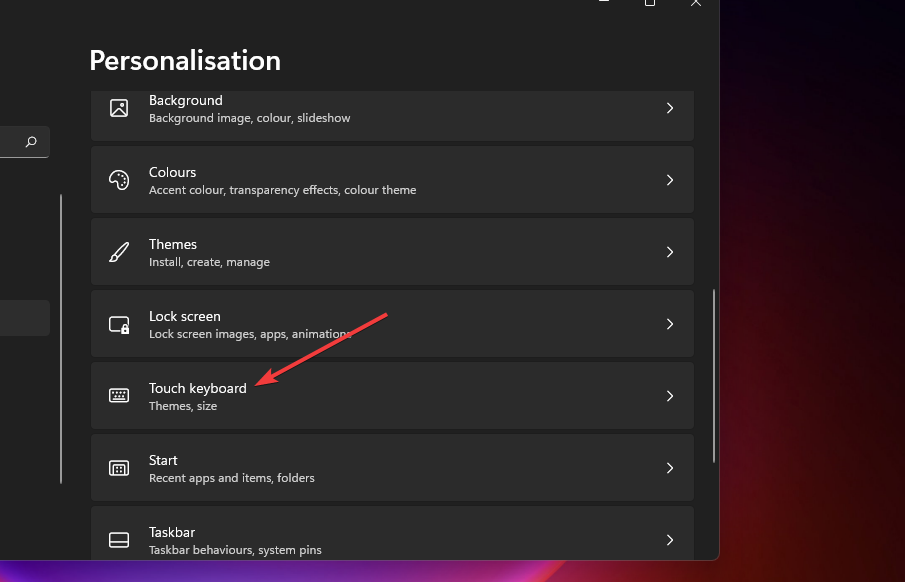Click the Themes paintbrush icon
905x582 pixels.
click(119, 252)
